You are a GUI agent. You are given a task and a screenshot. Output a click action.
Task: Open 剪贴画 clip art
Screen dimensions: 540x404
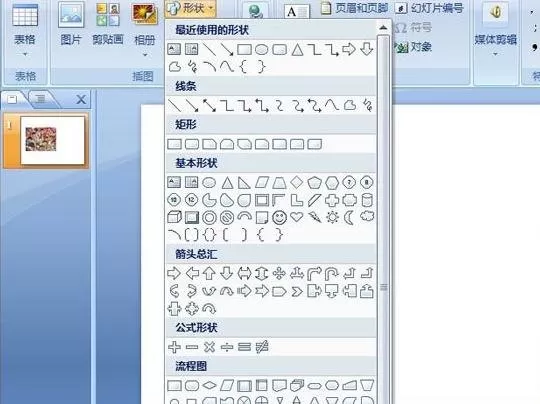click(108, 25)
